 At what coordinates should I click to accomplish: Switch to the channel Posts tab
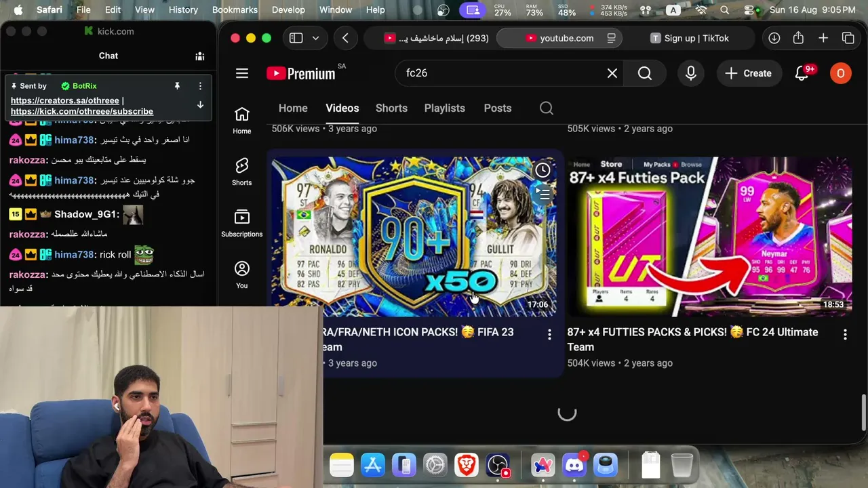[x=498, y=108]
